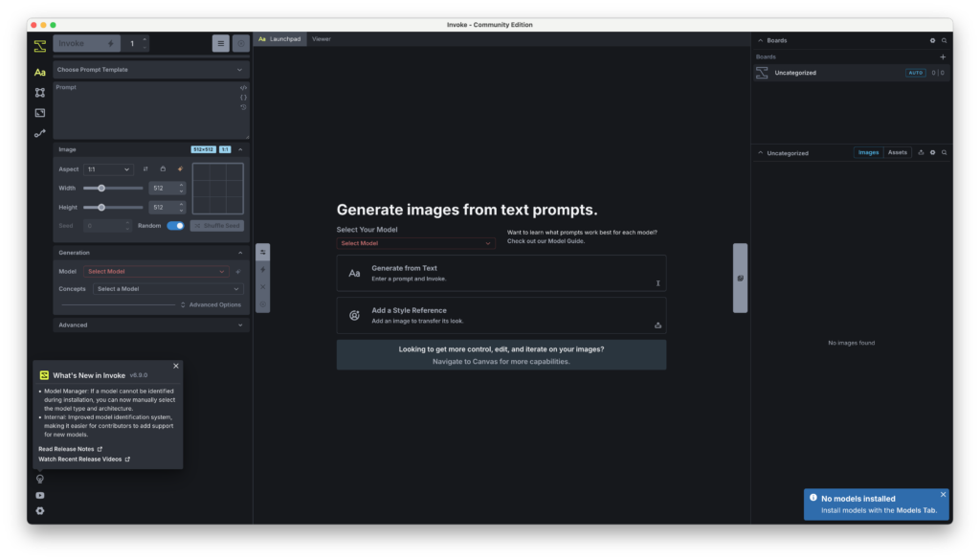Add a new board with plus icon

pyautogui.click(x=943, y=57)
